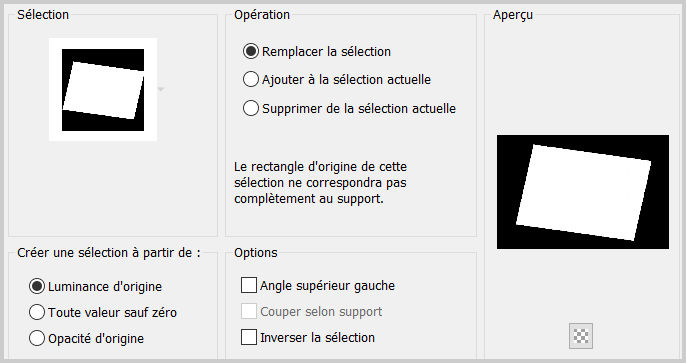
Task: Click the selection mask thumbnail under Sélection
Action: 103,90
